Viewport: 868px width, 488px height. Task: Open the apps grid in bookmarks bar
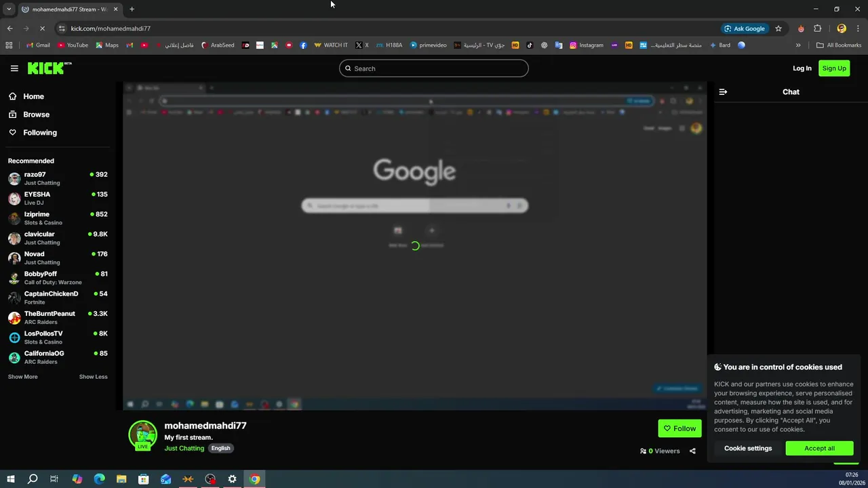(9, 45)
